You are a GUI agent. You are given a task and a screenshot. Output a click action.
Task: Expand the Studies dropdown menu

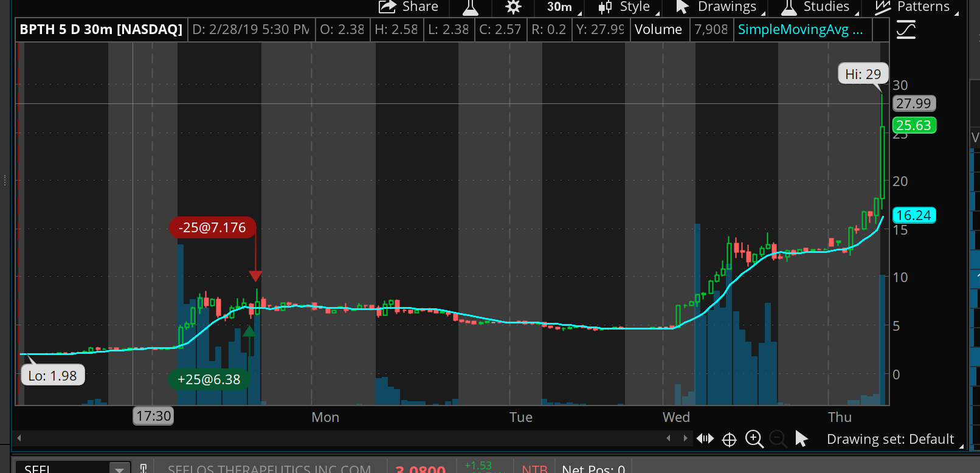[x=820, y=7]
